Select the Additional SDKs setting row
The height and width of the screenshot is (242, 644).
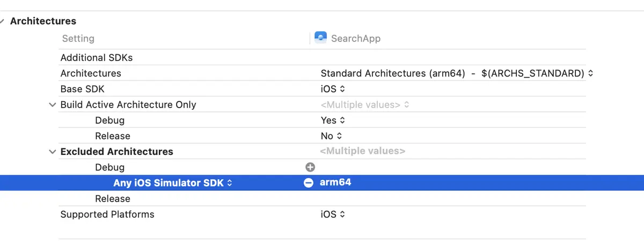pyautogui.click(x=322, y=58)
